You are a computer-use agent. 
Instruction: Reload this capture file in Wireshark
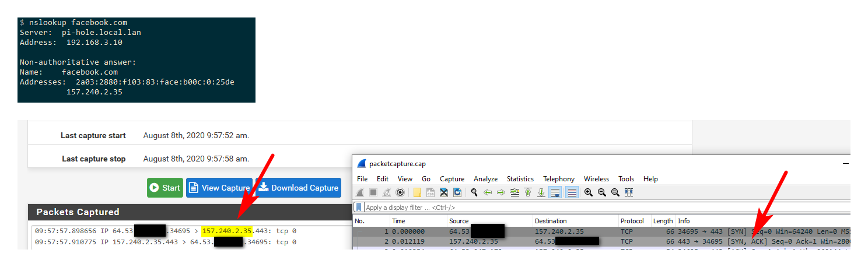(x=457, y=192)
